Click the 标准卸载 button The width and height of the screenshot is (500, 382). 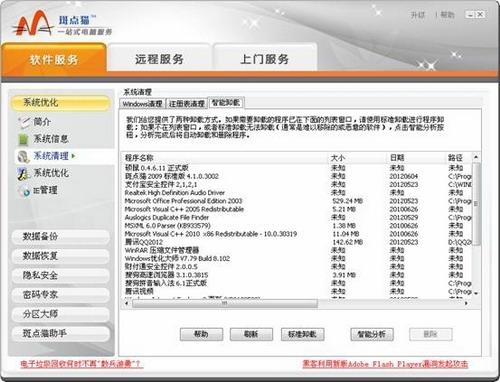tap(302, 334)
